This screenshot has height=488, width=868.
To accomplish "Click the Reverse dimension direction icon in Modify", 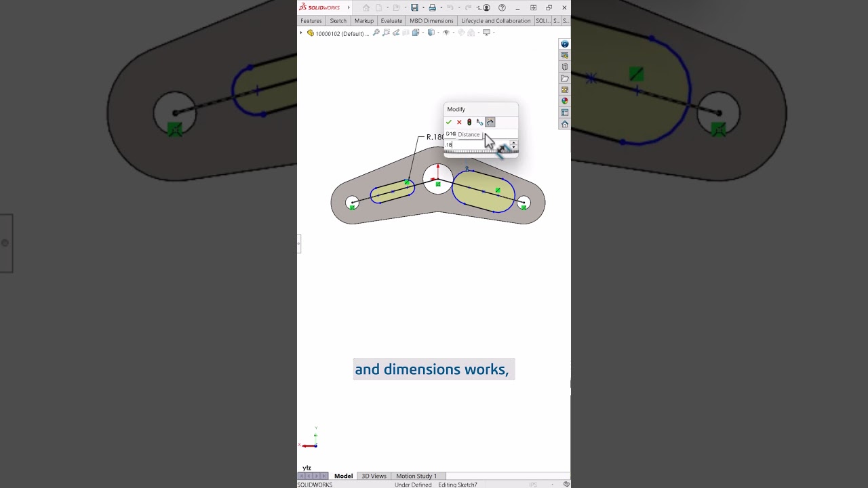I will click(479, 122).
